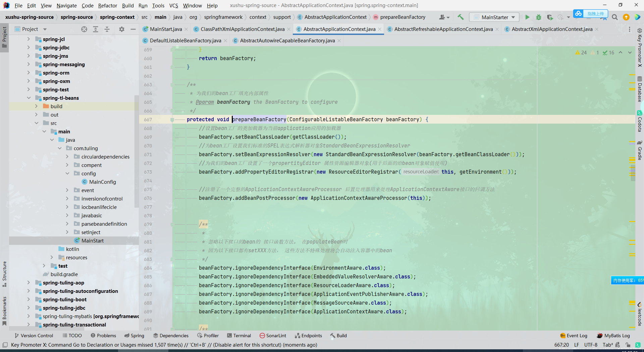Viewport: 644px width, 352px height.
Task: Collapse the src folder
Action: coord(37,123)
